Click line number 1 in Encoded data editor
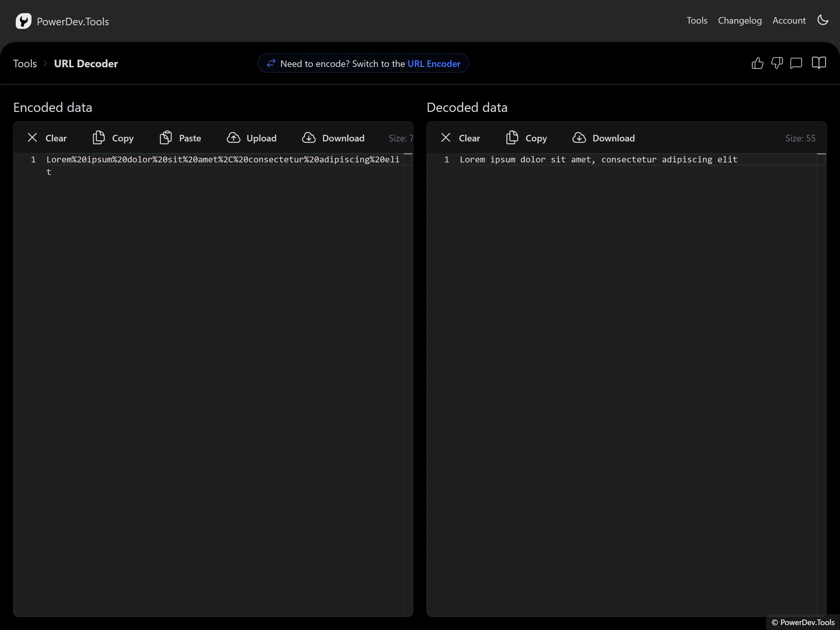This screenshot has height=630, width=840. pos(33,159)
